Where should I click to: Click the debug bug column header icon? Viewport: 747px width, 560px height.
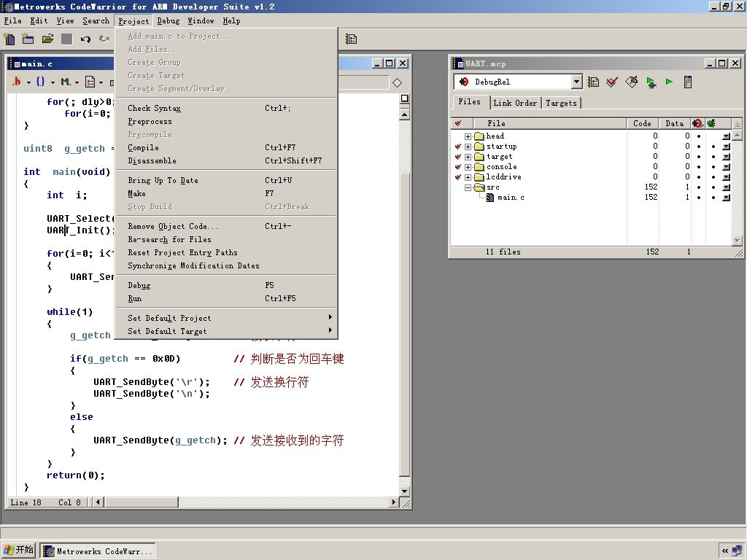pyautogui.click(x=697, y=123)
